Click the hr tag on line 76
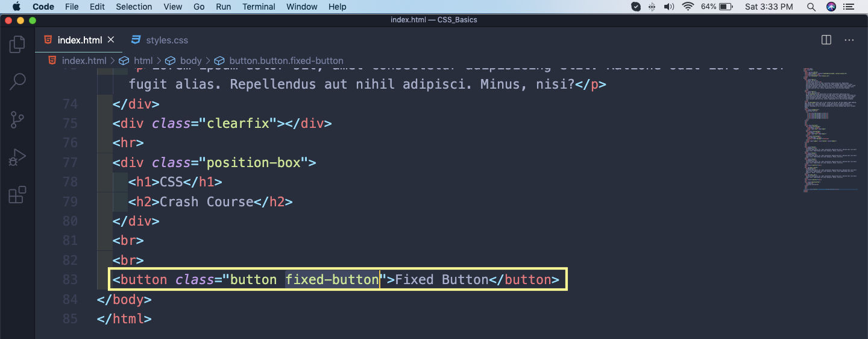 point(128,143)
